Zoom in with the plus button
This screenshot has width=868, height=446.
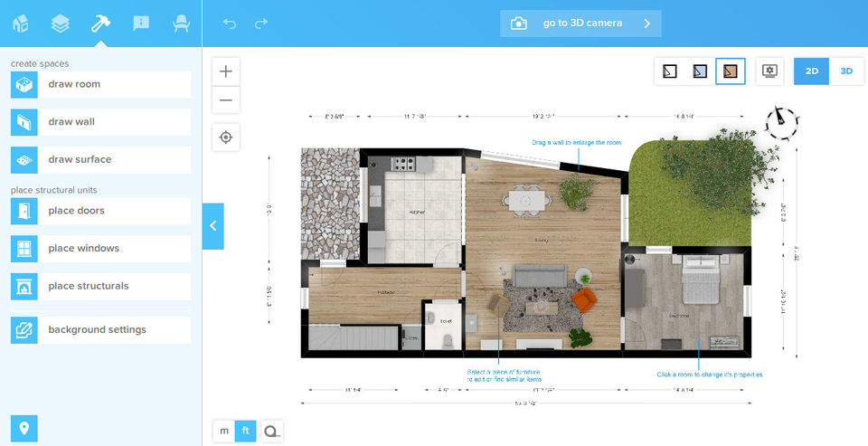pos(226,71)
